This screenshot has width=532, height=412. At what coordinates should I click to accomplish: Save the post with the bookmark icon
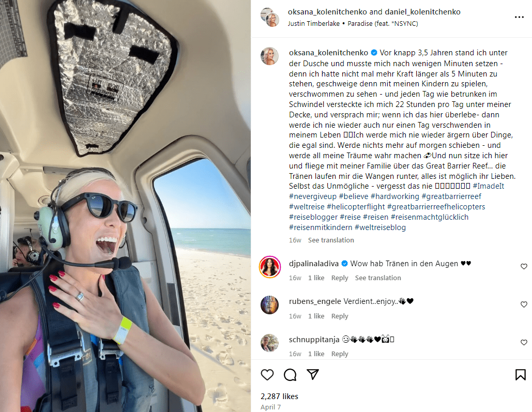pos(521,375)
